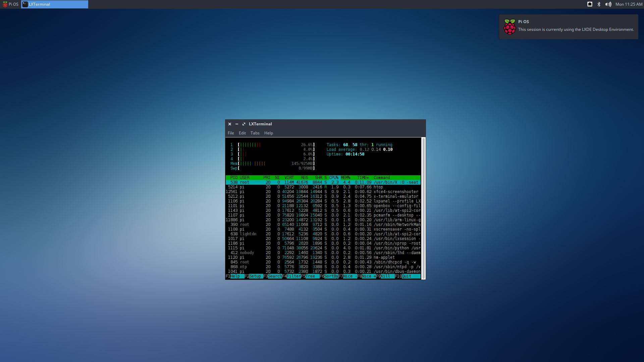Click F3 Search in htop

pyautogui.click(x=272, y=276)
